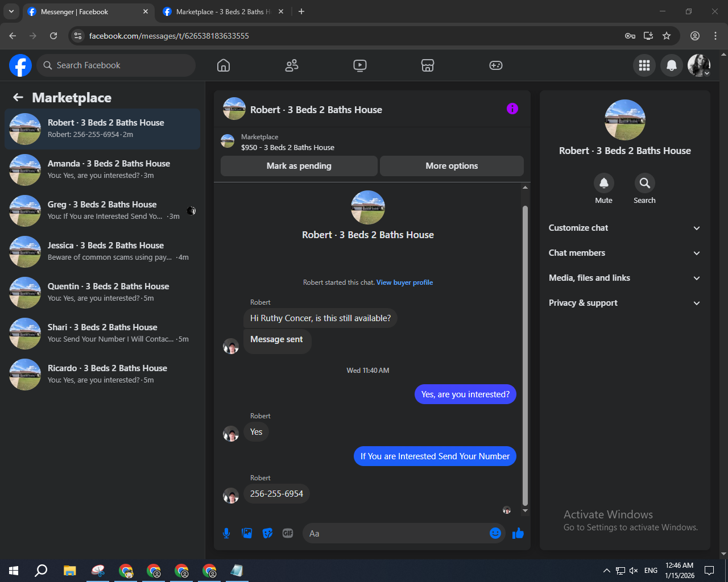Choose a GIF icon
Screen dimensions: 728x582
point(288,533)
